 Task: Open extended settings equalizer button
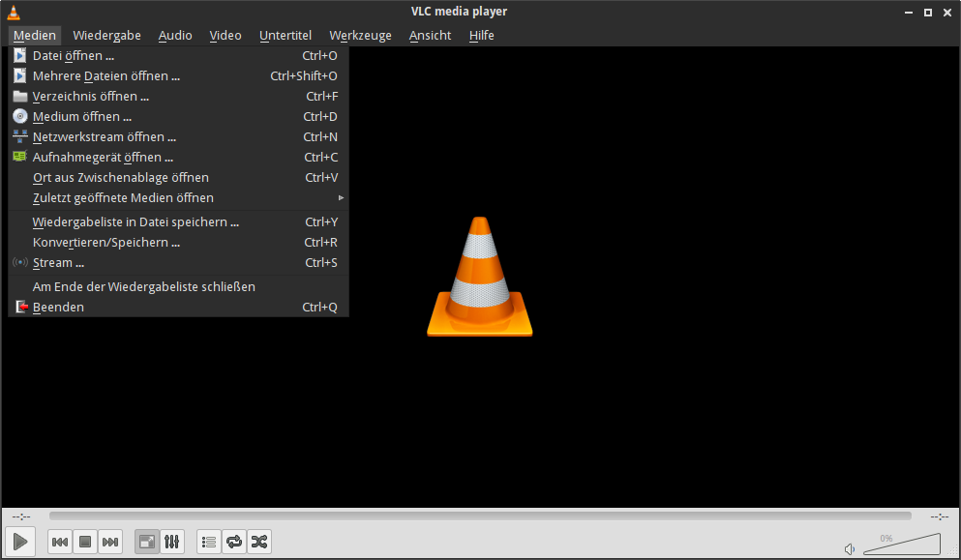click(x=172, y=542)
